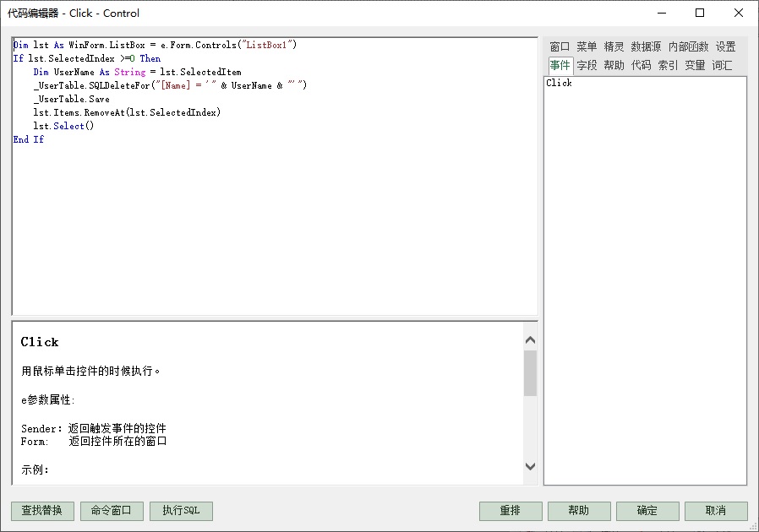Viewport: 759px width, 532px height.
Task: Click the bottom 帮助 button
Action: (x=579, y=511)
